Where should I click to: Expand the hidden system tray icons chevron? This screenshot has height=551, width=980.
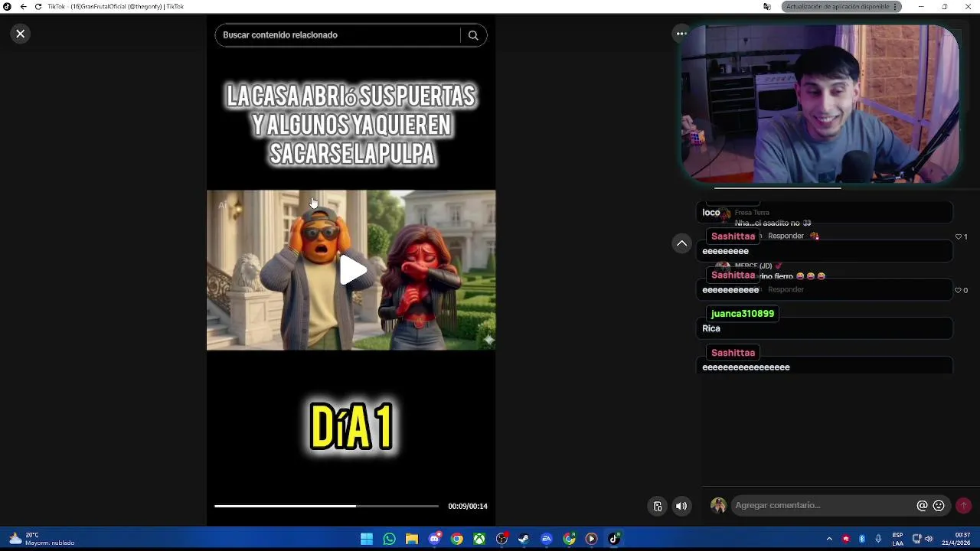click(x=829, y=539)
